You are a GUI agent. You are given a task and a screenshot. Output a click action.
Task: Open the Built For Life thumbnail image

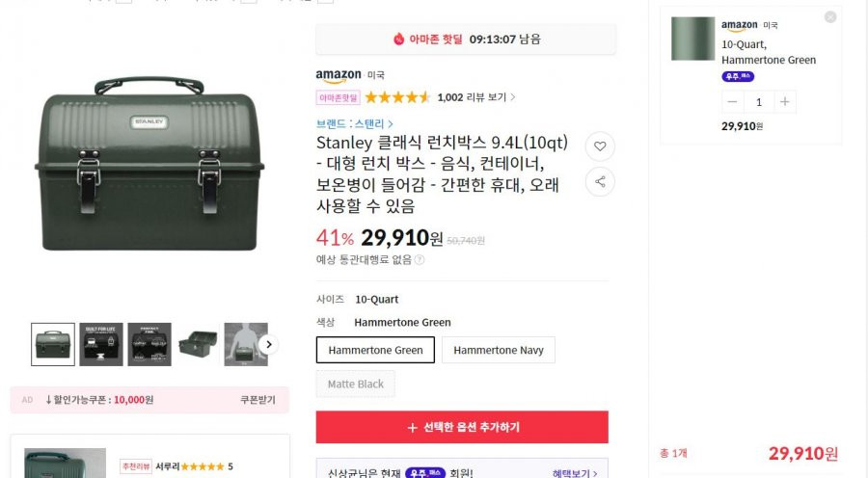(x=101, y=345)
